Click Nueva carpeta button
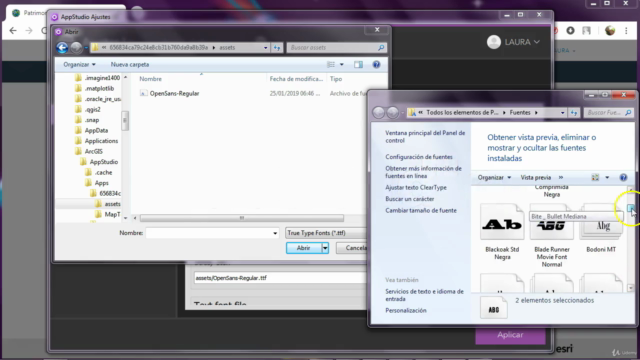This screenshot has height=360, width=640. (x=130, y=64)
